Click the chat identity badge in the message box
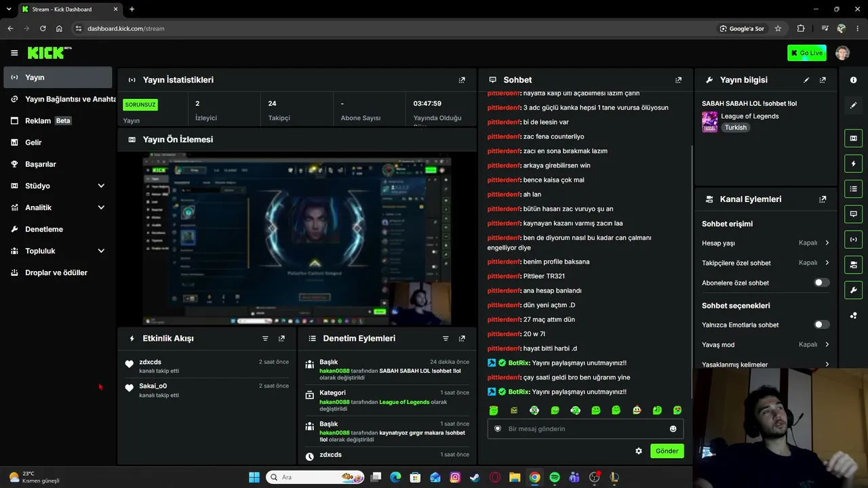Screen dimensions: 868x488 [x=498, y=428]
